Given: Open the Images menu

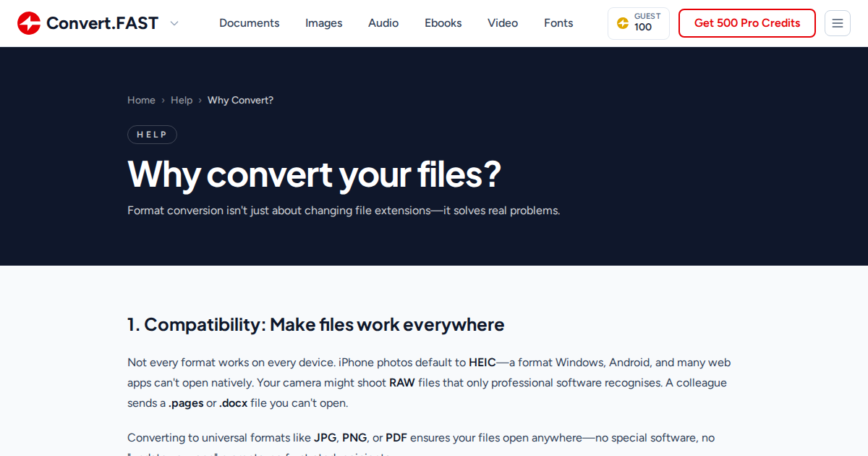Looking at the screenshot, I should (x=324, y=23).
